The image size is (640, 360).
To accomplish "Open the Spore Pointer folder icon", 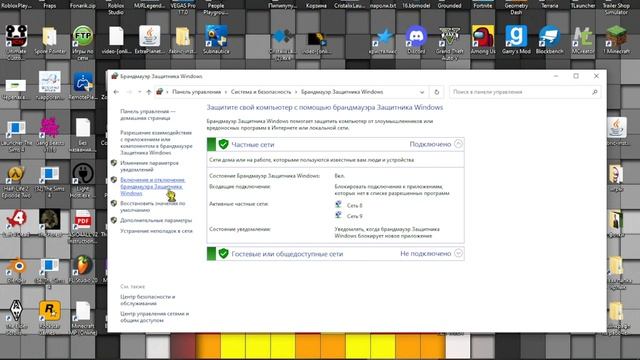I will click(x=49, y=38).
